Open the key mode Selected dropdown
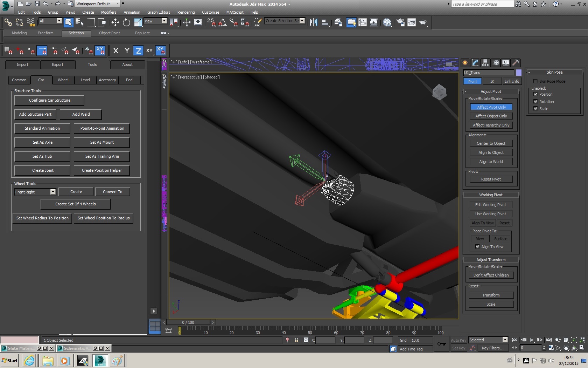588x368 pixels. [x=505, y=340]
